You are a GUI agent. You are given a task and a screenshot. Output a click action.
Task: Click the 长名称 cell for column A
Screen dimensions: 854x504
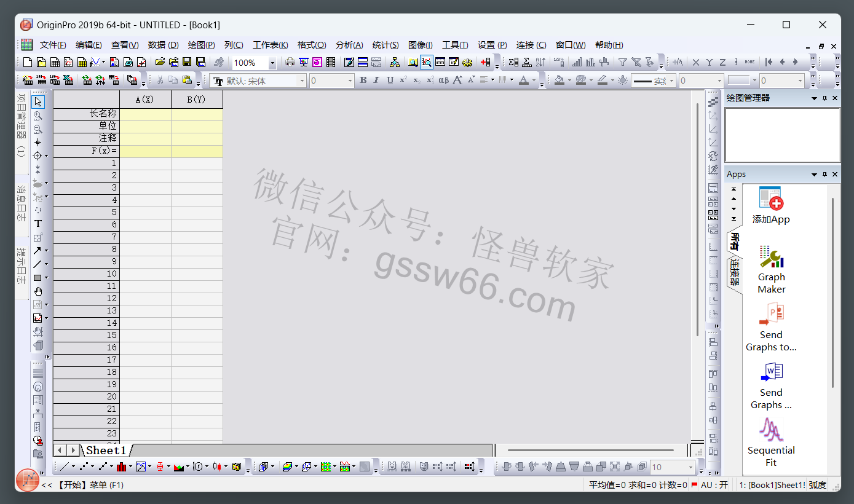coord(145,114)
